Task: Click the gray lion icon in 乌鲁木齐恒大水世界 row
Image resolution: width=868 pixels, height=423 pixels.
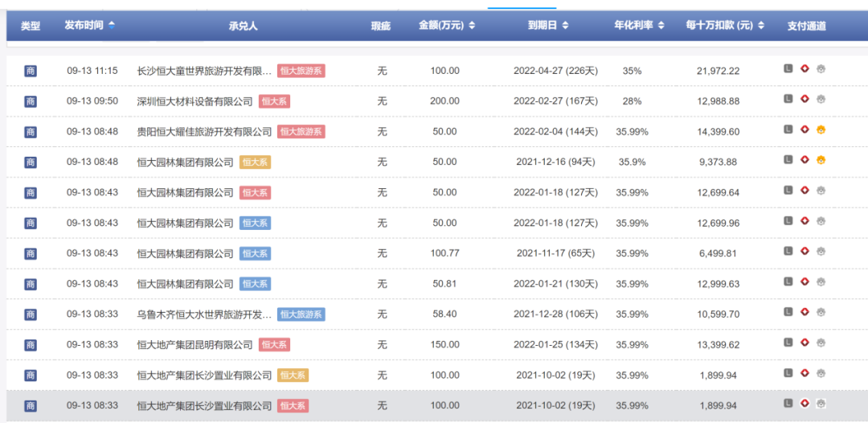Action: pyautogui.click(x=821, y=312)
